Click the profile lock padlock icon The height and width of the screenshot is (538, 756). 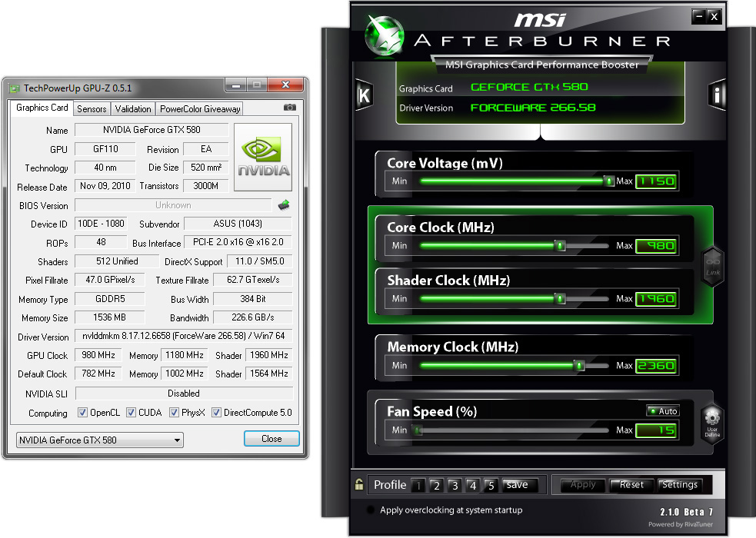pos(358,484)
